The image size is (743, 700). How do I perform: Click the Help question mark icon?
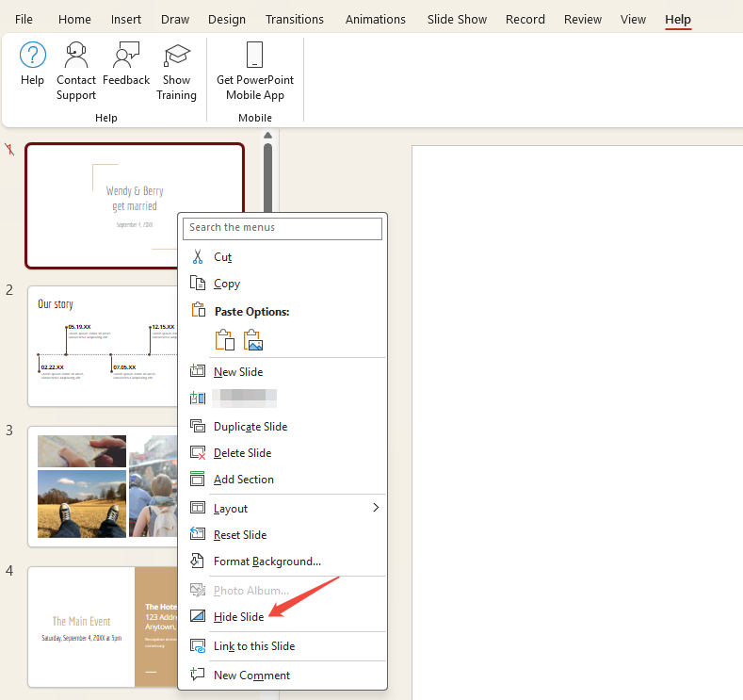(32, 55)
